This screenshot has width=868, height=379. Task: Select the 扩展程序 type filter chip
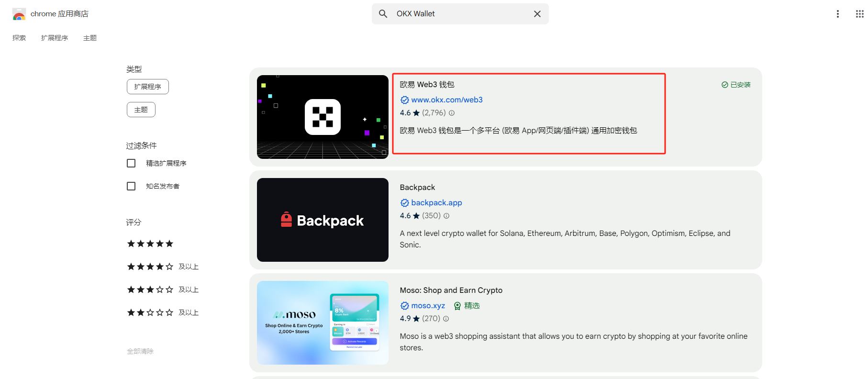[148, 87]
